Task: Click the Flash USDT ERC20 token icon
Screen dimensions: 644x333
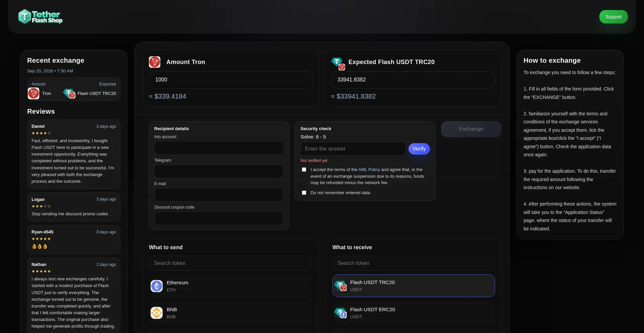Action: tap(341, 313)
